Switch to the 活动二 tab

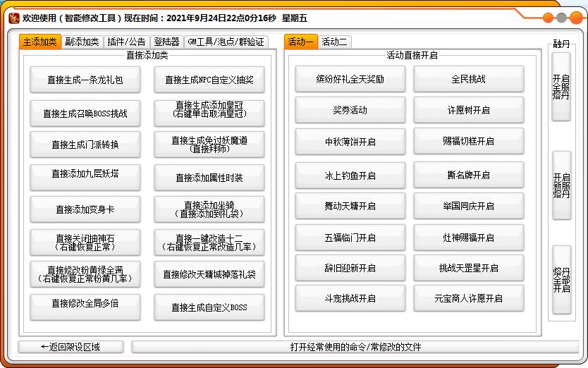[x=334, y=42]
